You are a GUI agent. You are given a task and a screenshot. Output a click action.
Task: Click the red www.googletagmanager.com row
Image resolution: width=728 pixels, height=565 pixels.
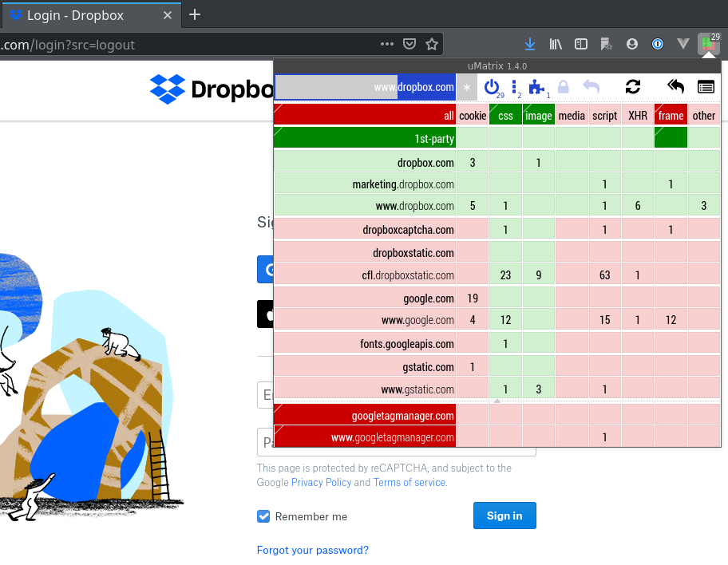pyautogui.click(x=365, y=437)
